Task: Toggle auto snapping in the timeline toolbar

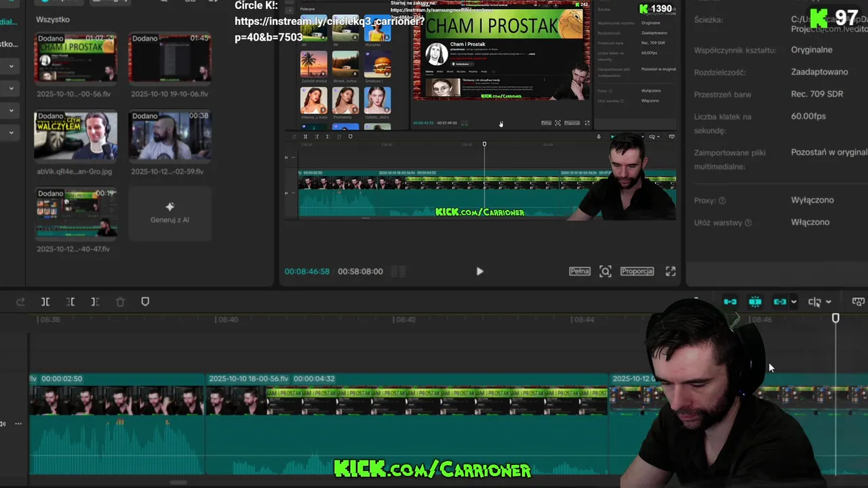Action: coord(755,302)
